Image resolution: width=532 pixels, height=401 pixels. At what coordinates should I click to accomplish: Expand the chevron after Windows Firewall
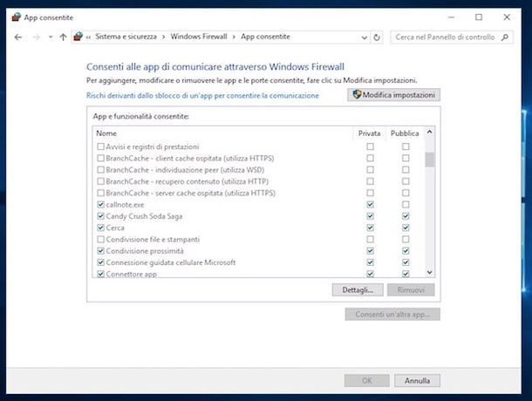coord(234,37)
